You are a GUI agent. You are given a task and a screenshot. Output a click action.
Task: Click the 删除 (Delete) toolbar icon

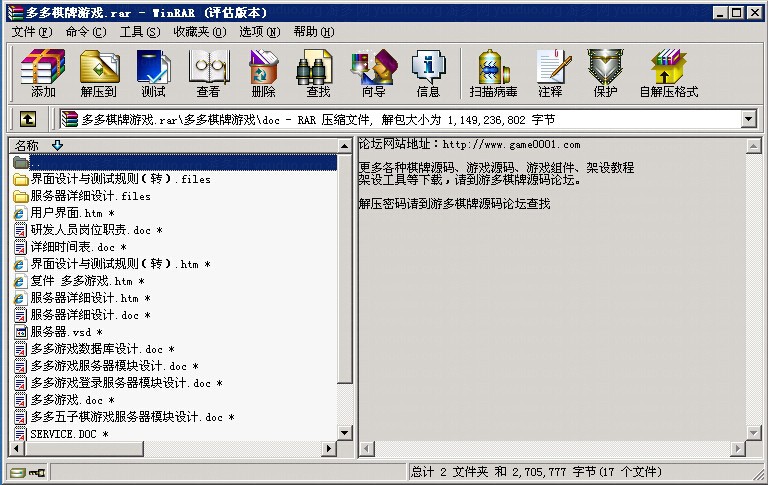(x=263, y=72)
